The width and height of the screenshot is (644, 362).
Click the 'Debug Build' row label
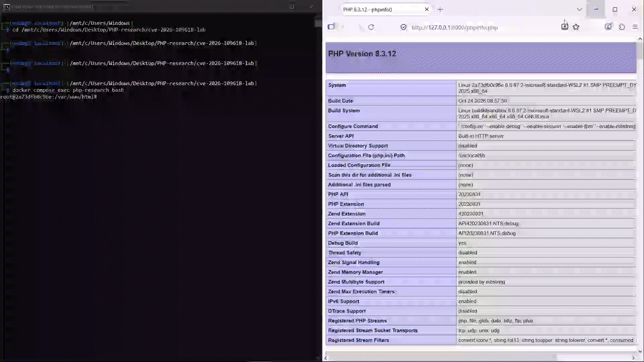tap(343, 243)
